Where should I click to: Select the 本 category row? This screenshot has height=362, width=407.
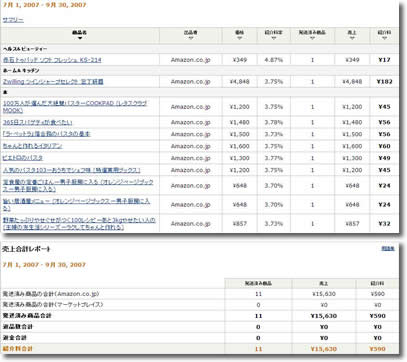tap(200, 92)
